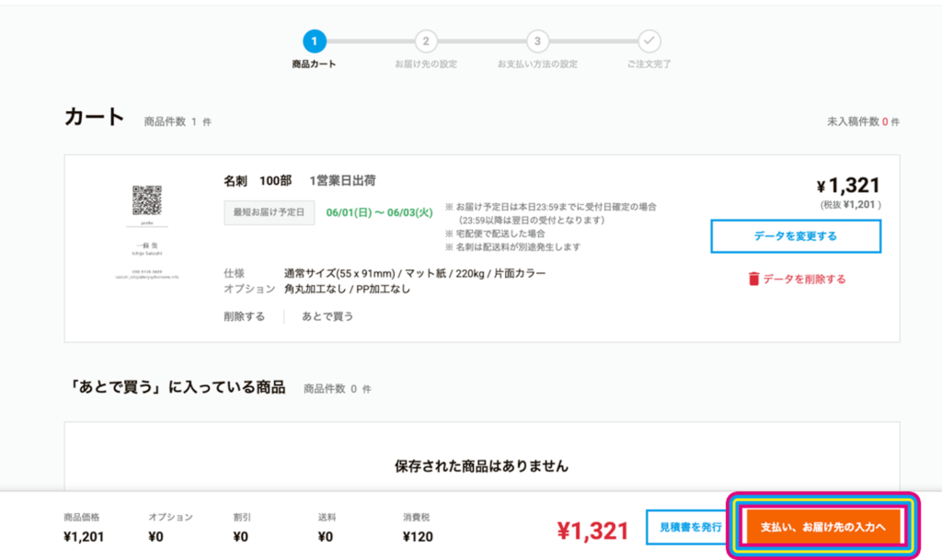Click the trash icon beside データを削除する
Image resolution: width=942 pixels, height=560 pixels.
(753, 279)
